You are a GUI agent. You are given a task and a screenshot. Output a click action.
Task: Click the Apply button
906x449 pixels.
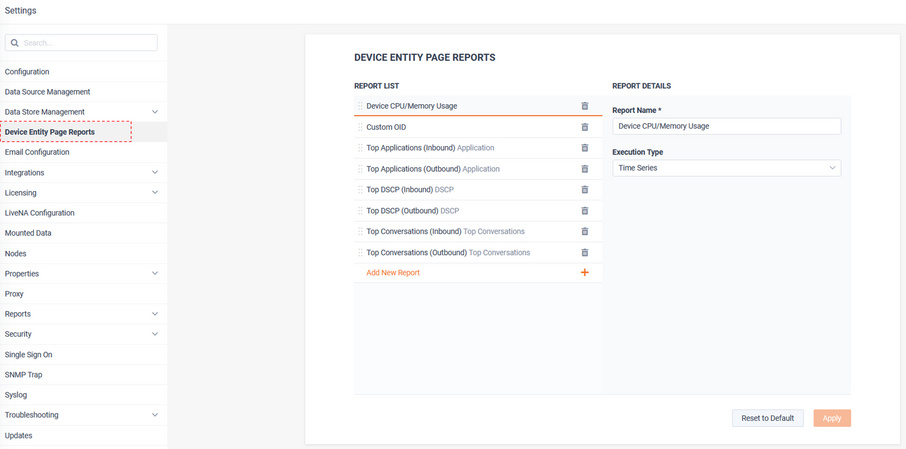(x=832, y=418)
